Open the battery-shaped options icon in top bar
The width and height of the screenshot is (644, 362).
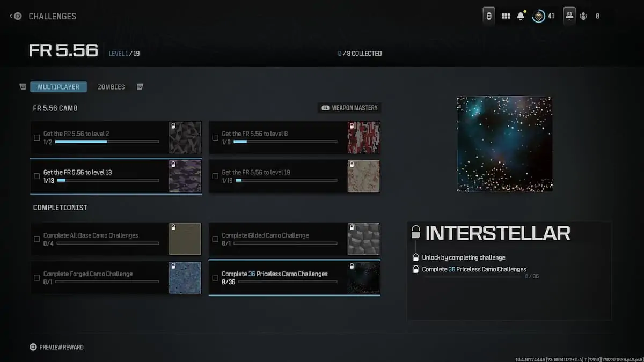pyautogui.click(x=489, y=16)
